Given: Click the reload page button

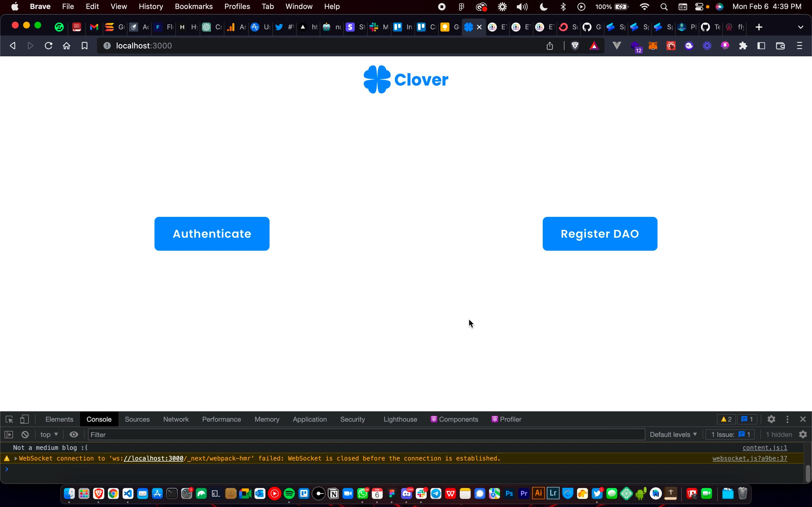Looking at the screenshot, I should coord(48,46).
